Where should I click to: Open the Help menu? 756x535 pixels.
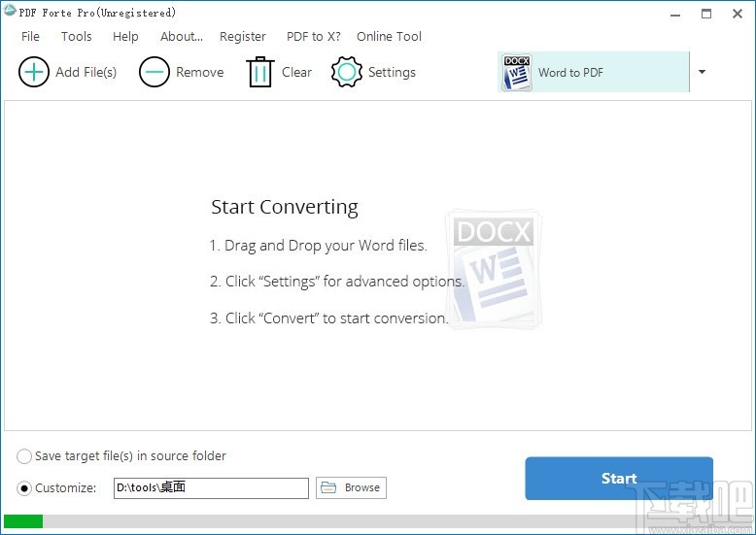click(x=125, y=37)
